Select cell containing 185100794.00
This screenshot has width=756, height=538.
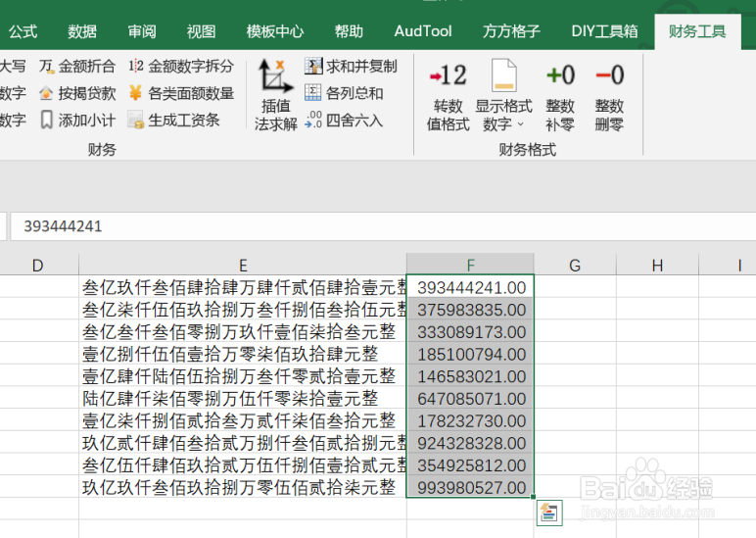coord(471,354)
